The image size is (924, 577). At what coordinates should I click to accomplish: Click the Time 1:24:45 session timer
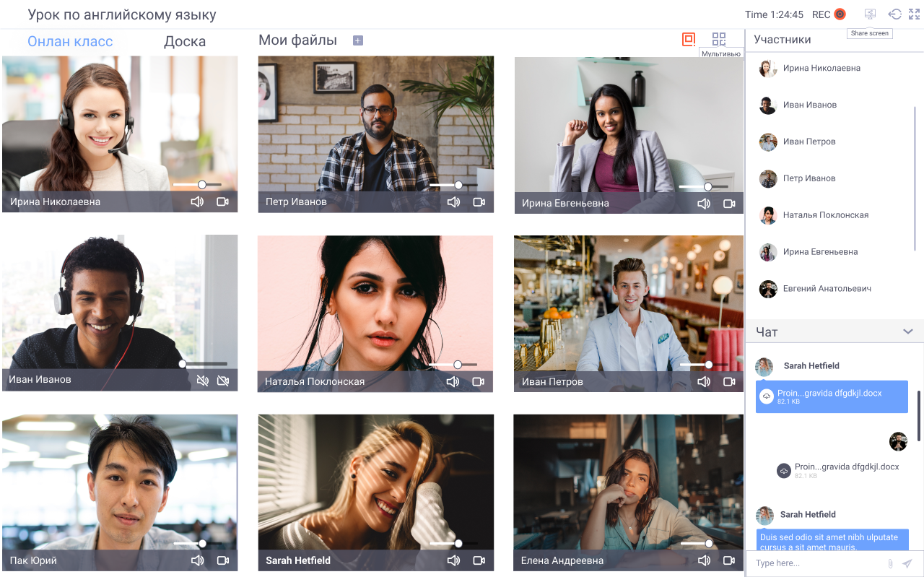[774, 14]
